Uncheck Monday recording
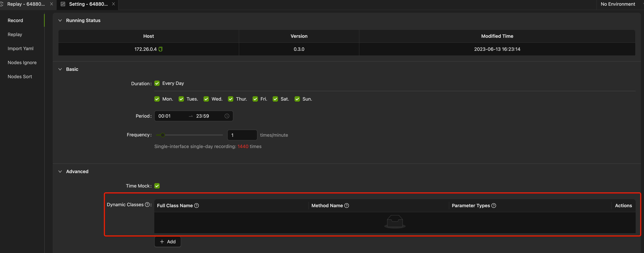644x253 pixels. [157, 99]
